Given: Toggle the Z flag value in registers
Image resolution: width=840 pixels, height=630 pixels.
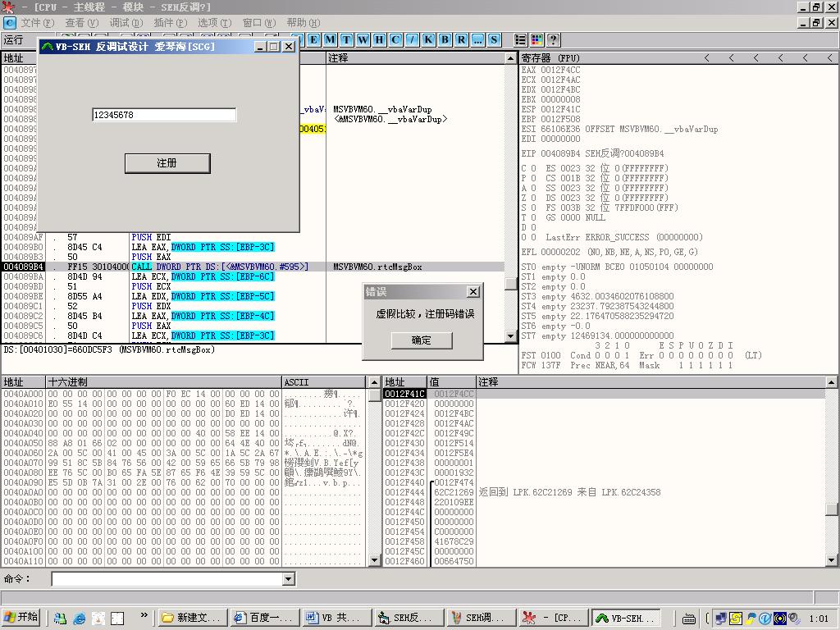Looking at the screenshot, I should click(533, 198).
